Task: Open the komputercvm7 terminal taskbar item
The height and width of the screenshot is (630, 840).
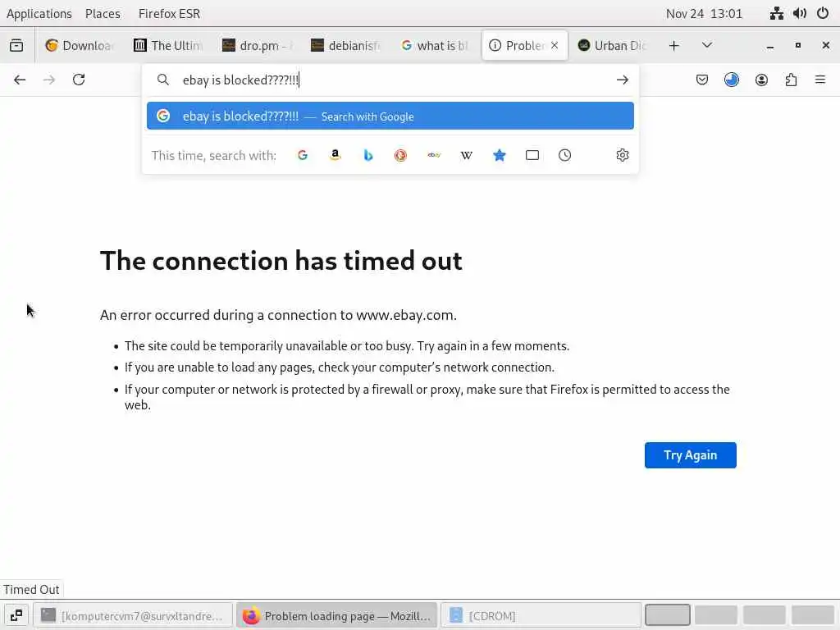Action: click(133, 615)
